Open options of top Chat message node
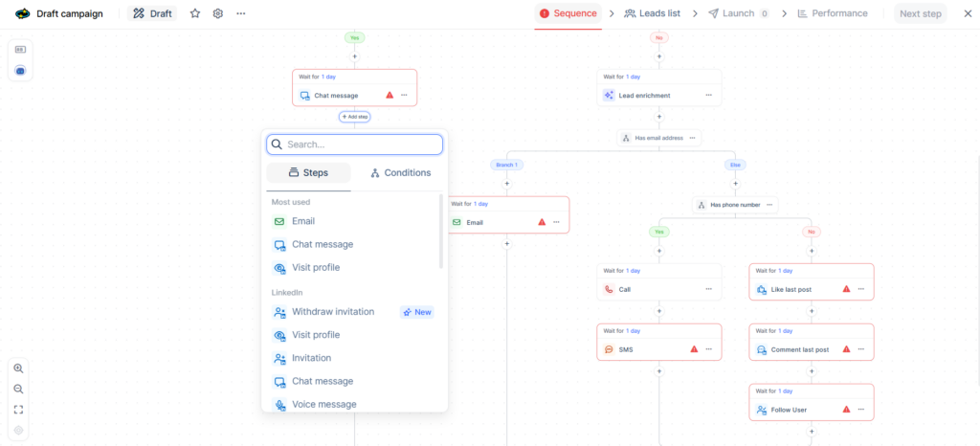Image resolution: width=980 pixels, height=446 pixels. pyautogui.click(x=404, y=96)
